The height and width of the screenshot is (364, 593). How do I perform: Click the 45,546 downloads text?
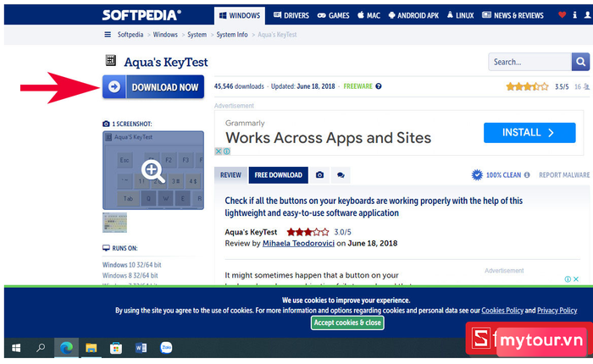click(x=239, y=86)
